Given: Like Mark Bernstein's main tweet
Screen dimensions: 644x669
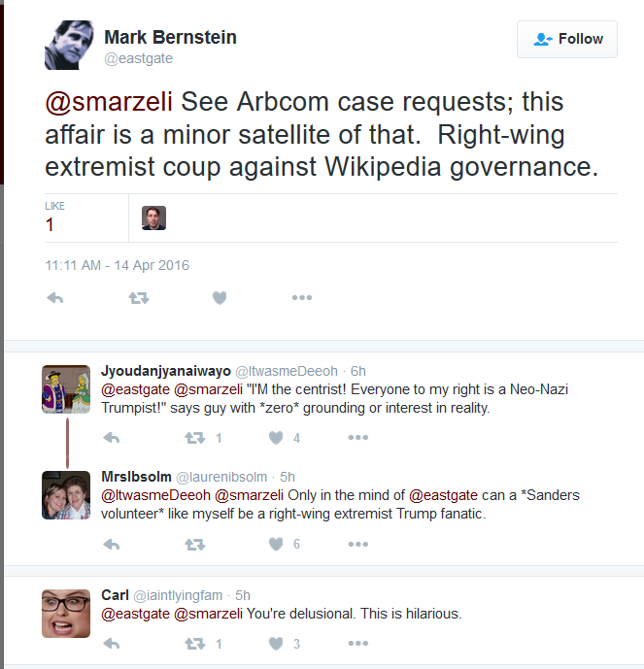Looking at the screenshot, I should (220, 298).
